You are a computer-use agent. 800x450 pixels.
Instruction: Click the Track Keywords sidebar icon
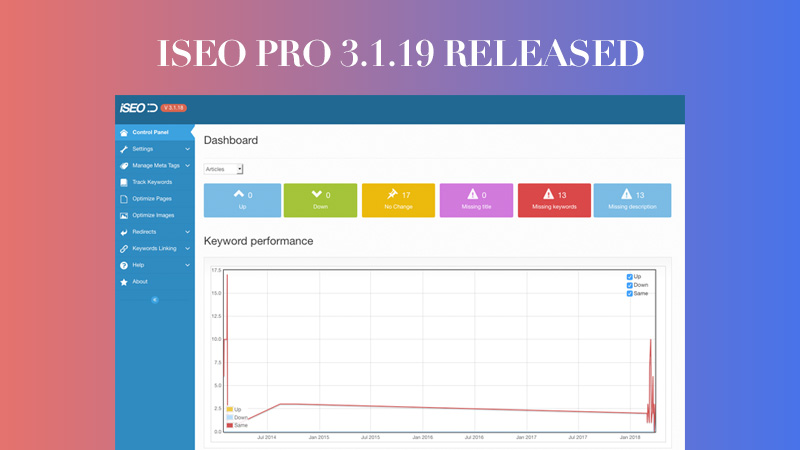click(124, 182)
